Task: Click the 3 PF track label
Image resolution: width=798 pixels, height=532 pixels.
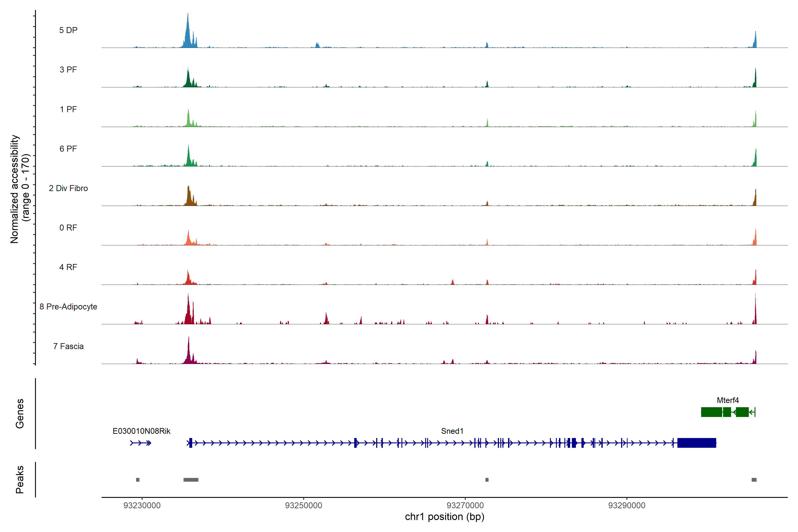Action: coord(68,70)
